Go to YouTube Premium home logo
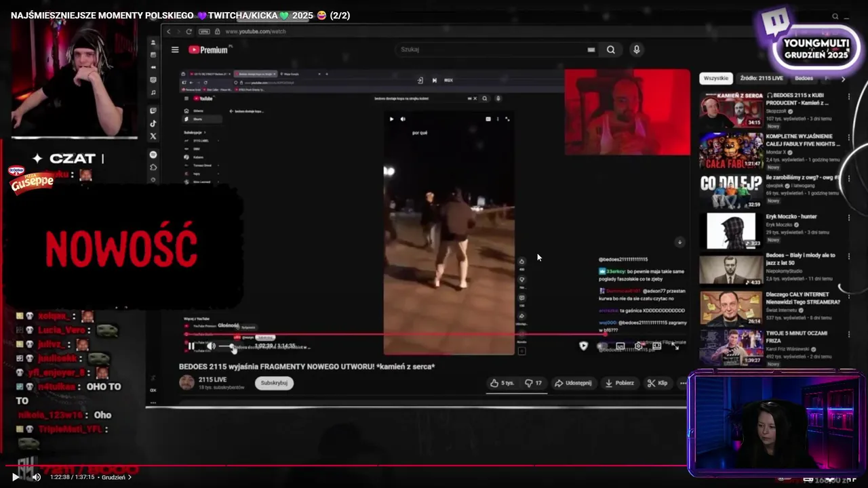Screen dimensions: 868x488 210,49
